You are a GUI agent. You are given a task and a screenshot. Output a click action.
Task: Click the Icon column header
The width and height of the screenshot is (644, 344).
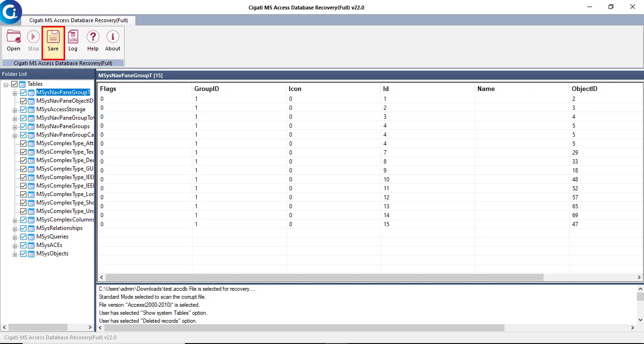pyautogui.click(x=334, y=89)
